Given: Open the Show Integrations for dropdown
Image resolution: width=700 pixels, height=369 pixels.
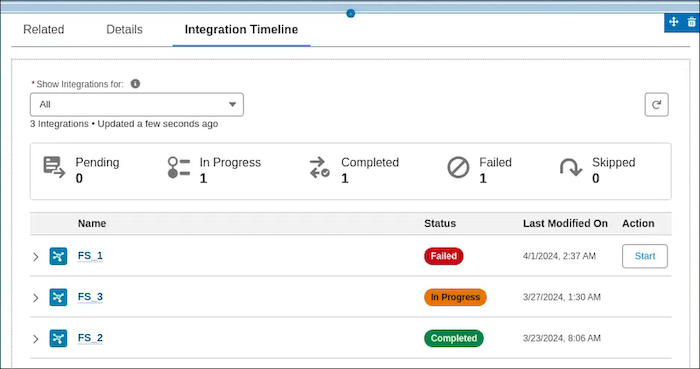Looking at the screenshot, I should tap(137, 104).
